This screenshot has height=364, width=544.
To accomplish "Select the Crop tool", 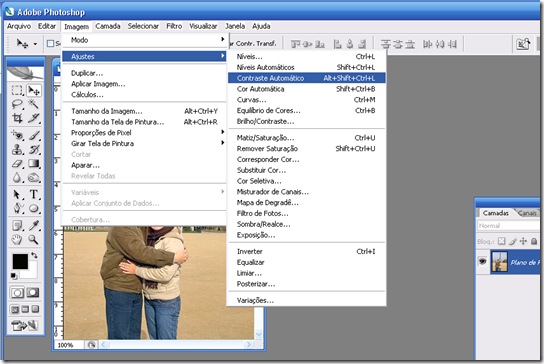I will pos(17,119).
